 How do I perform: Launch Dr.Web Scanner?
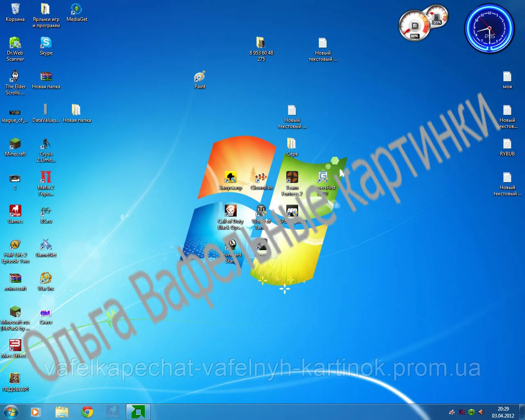click(15, 49)
